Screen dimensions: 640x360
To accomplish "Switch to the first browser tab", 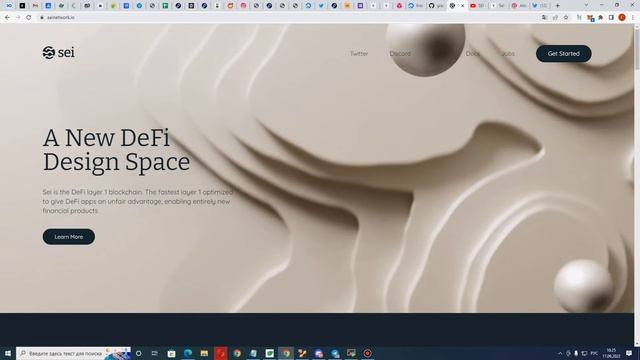I will click(x=9, y=6).
